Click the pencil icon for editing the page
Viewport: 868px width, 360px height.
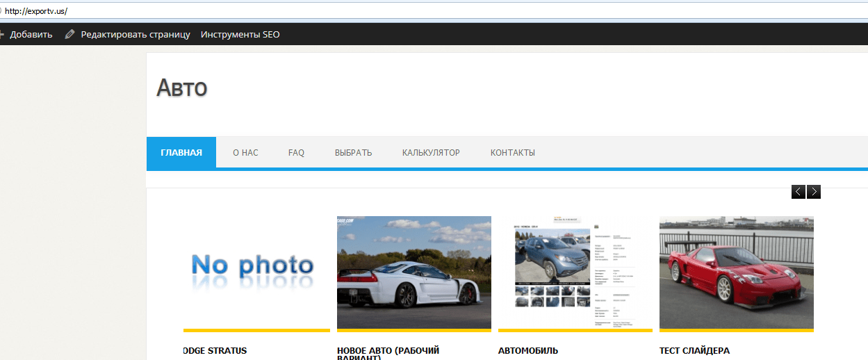point(69,34)
